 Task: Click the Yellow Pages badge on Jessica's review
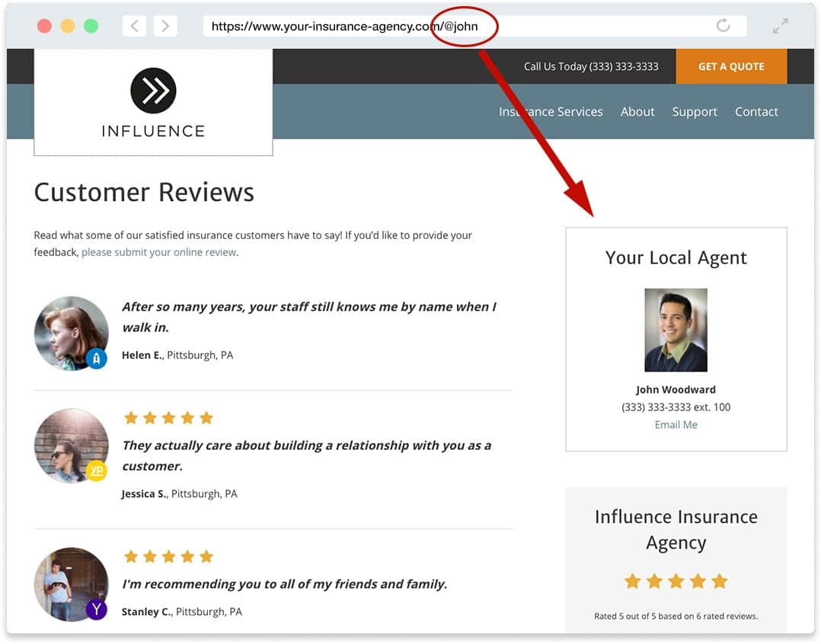(97, 471)
